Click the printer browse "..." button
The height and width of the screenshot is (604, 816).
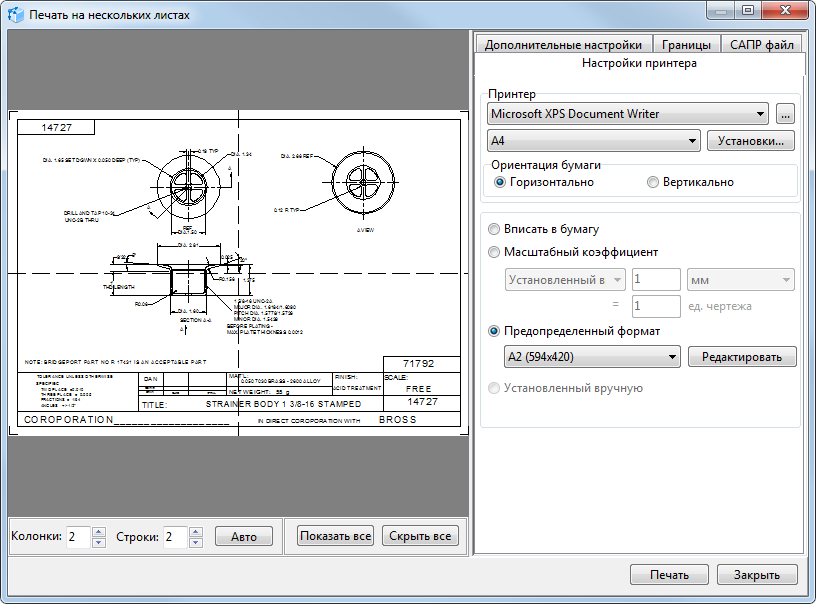pyautogui.click(x=785, y=114)
